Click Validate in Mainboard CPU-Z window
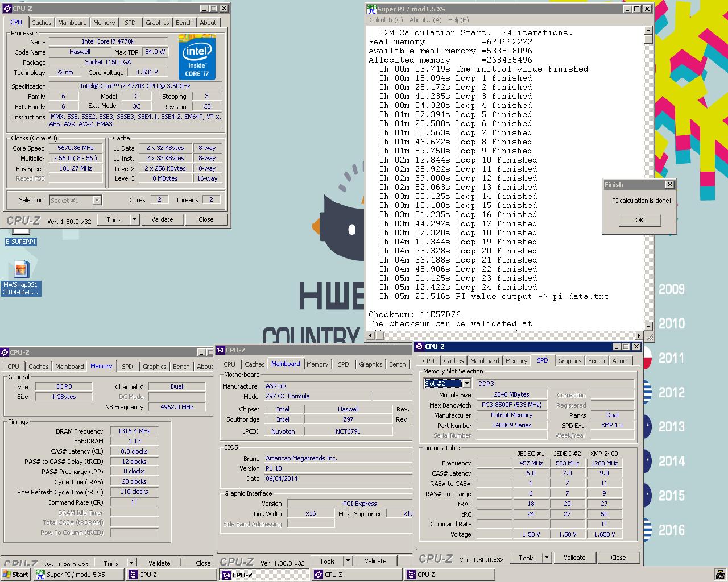The width and height of the screenshot is (728, 582). coord(375,561)
